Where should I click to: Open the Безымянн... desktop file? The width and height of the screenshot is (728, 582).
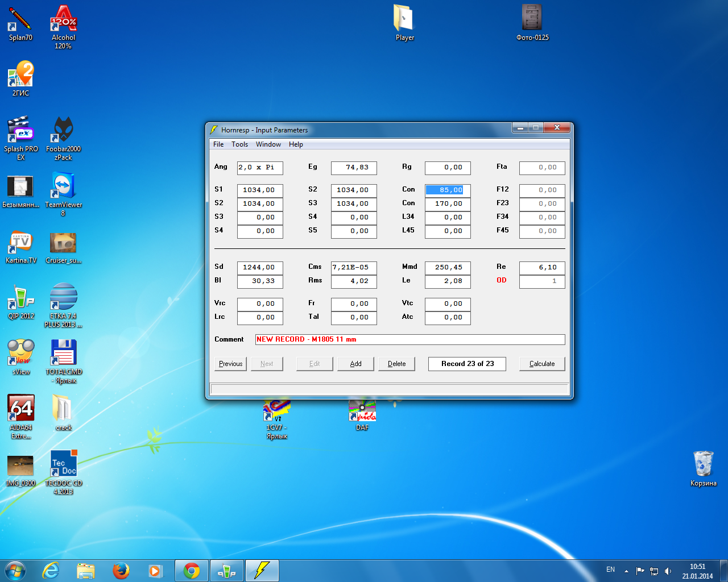[x=20, y=192]
